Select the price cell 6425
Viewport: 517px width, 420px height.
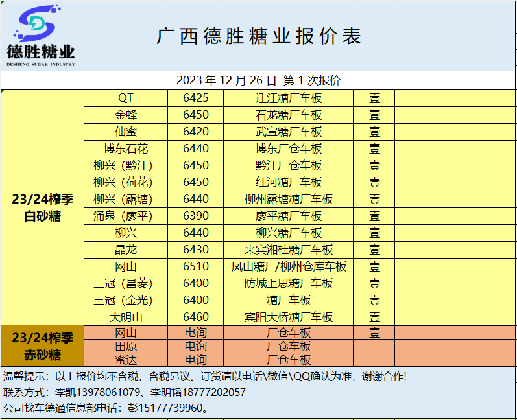tap(196, 99)
